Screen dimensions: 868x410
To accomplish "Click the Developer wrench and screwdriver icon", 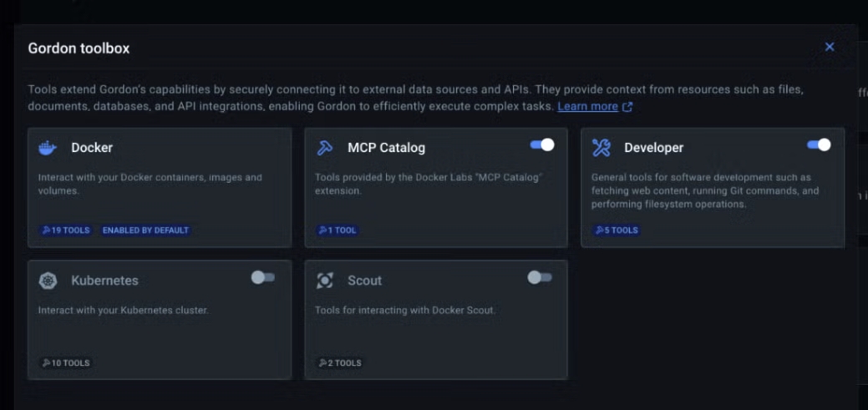I will point(602,148).
